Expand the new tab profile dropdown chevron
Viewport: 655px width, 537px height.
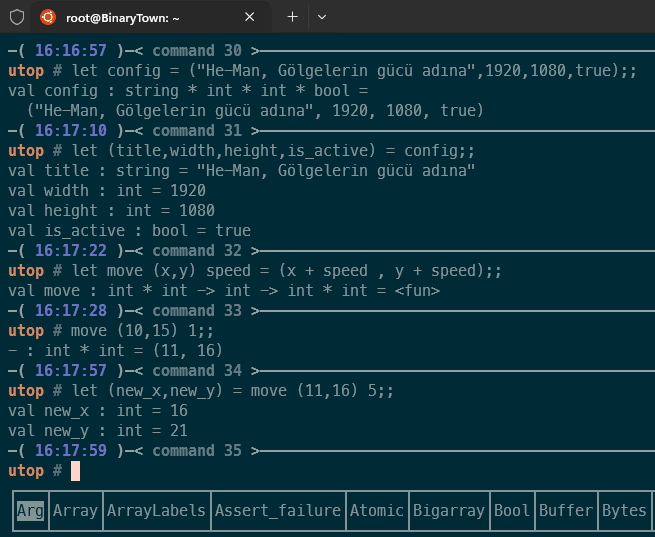[x=321, y=17]
